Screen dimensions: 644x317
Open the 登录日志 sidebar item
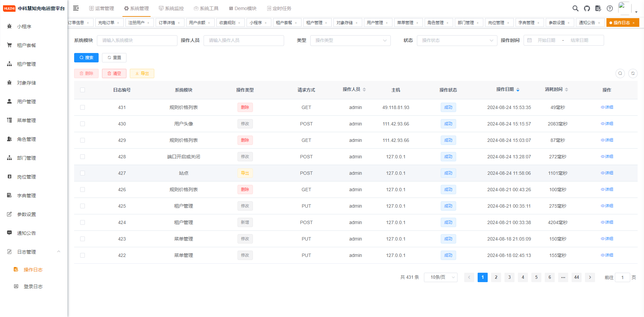pos(34,286)
